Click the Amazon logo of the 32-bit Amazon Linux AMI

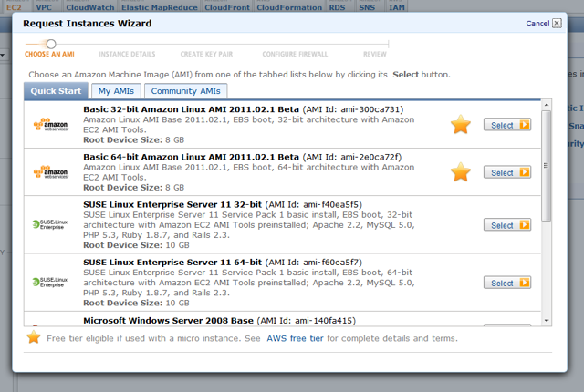pyautogui.click(x=51, y=124)
